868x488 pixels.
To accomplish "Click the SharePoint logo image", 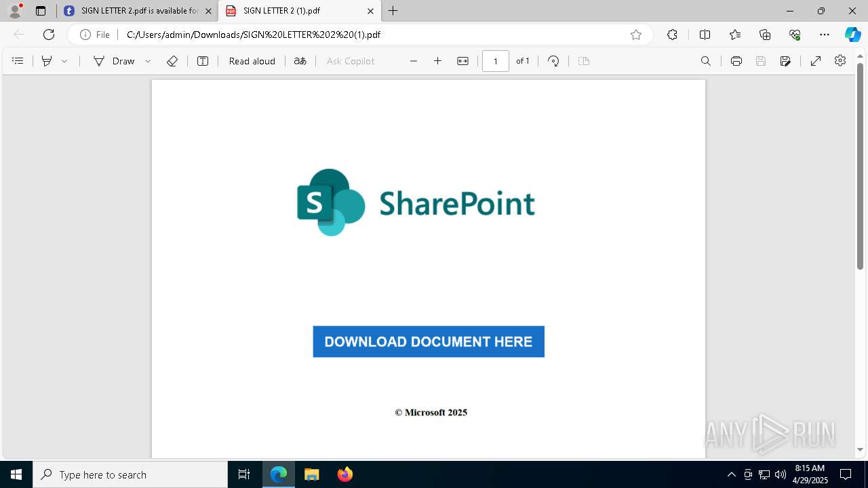I will click(x=416, y=202).
